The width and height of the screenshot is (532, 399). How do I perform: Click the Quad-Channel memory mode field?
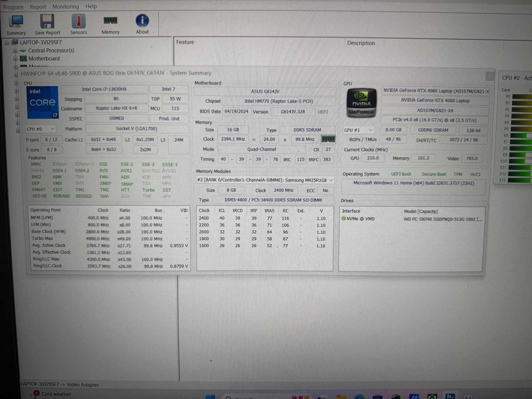[262, 149]
